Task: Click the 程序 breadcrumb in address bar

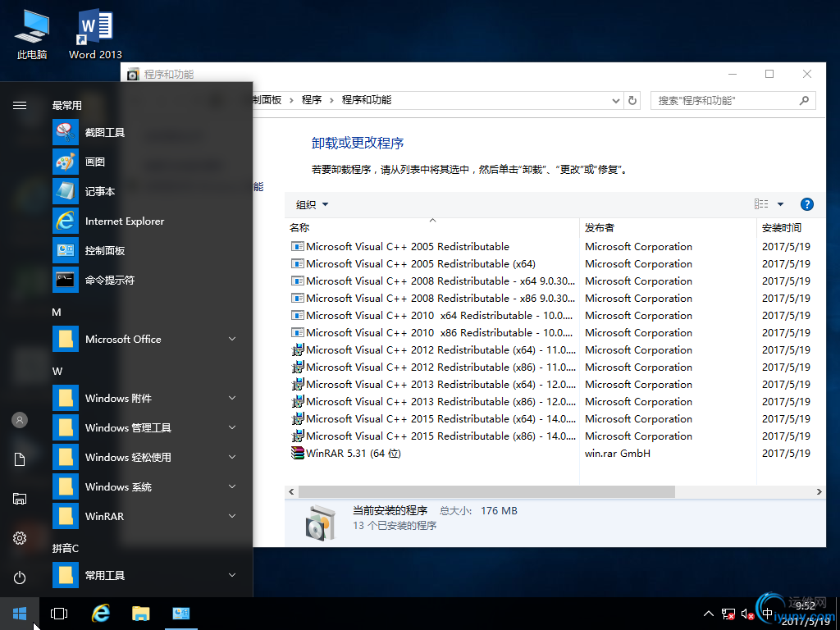Action: point(312,100)
